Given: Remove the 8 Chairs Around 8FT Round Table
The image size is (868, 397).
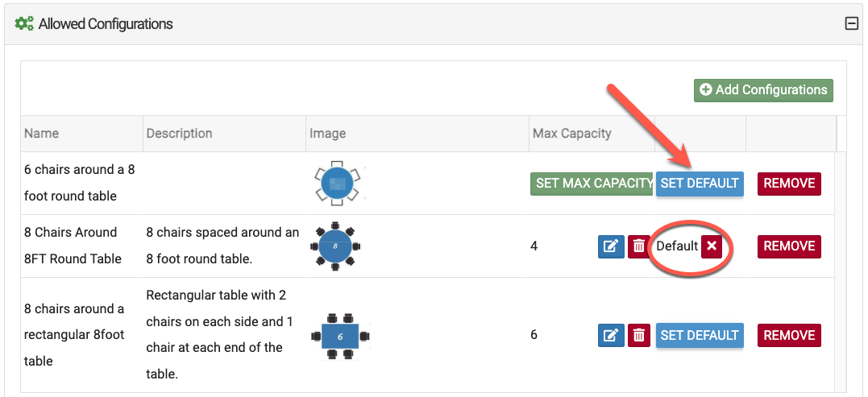Looking at the screenshot, I should pyautogui.click(x=789, y=246).
